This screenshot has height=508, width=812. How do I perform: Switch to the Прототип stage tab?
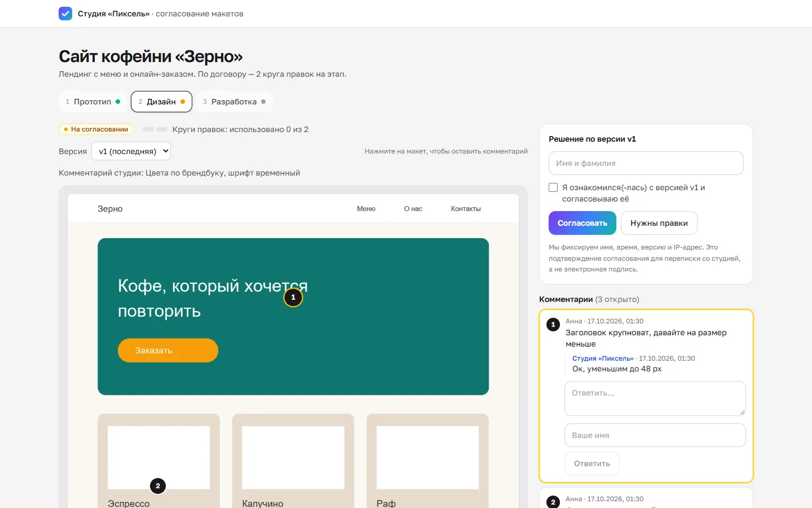93,102
